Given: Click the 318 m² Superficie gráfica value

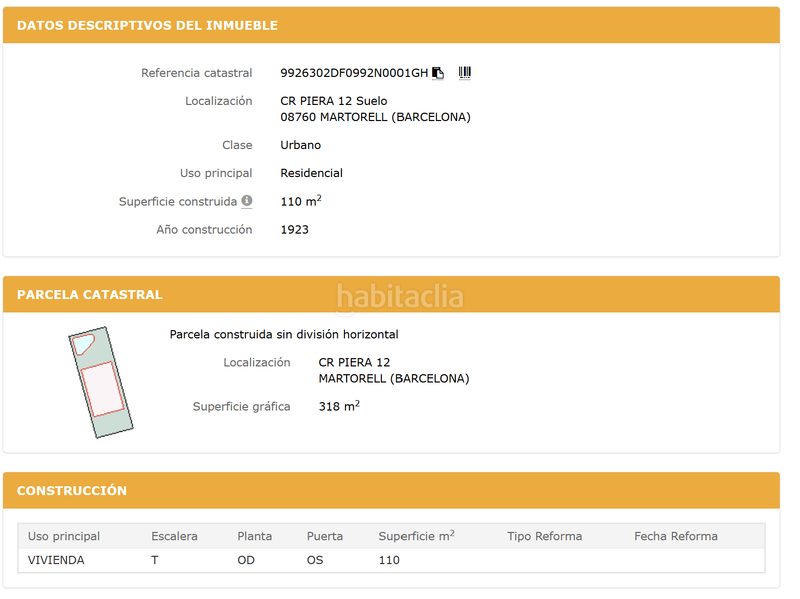Looking at the screenshot, I should tap(339, 407).
